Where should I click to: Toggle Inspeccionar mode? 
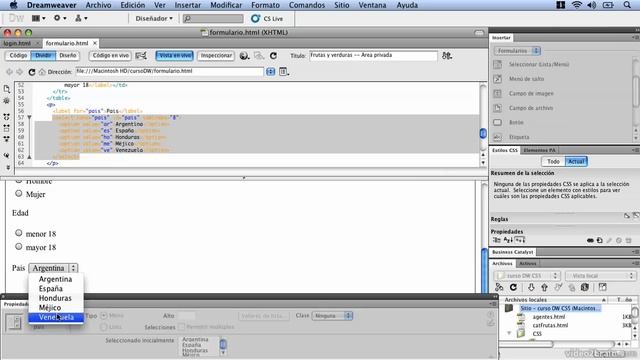216,56
